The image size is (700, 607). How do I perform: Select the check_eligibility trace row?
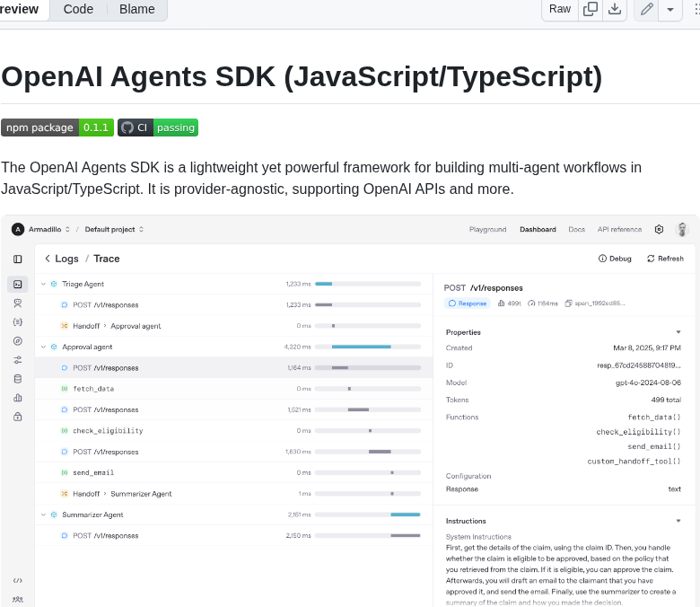[x=233, y=431]
